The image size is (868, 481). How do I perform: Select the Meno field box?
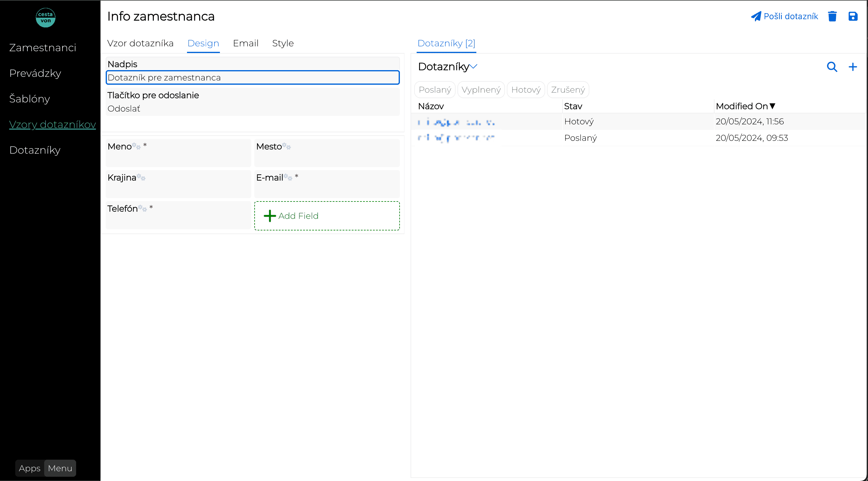click(x=178, y=153)
